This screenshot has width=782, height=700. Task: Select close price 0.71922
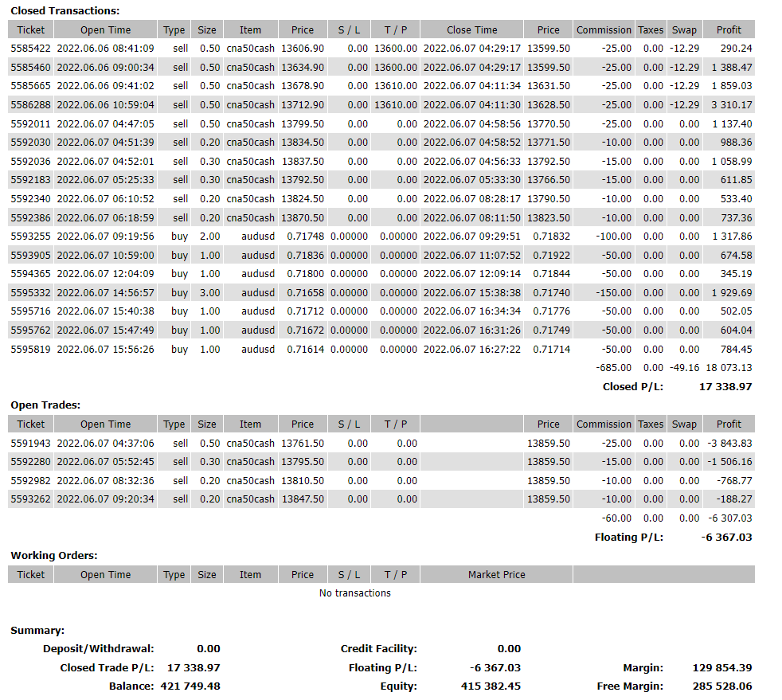pyautogui.click(x=552, y=256)
